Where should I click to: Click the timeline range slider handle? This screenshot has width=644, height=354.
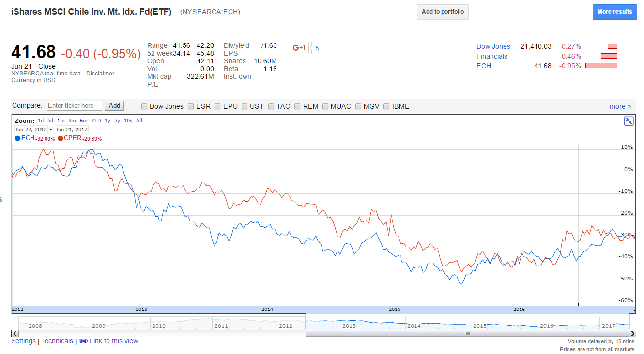pos(468,333)
